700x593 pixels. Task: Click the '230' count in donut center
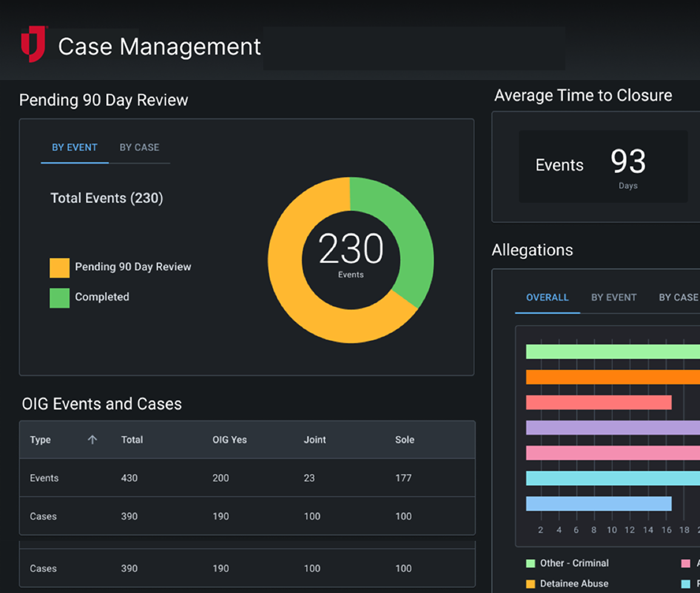[x=351, y=248]
